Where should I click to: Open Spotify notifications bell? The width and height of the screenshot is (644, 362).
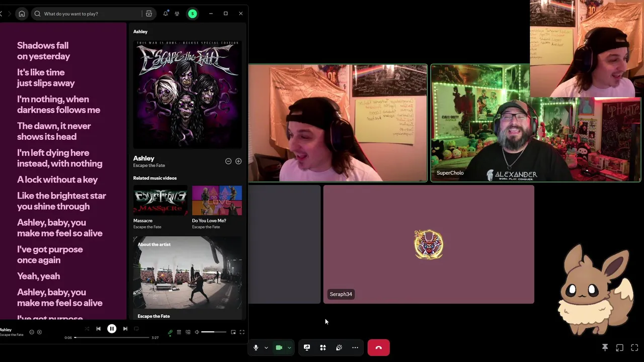[165, 14]
